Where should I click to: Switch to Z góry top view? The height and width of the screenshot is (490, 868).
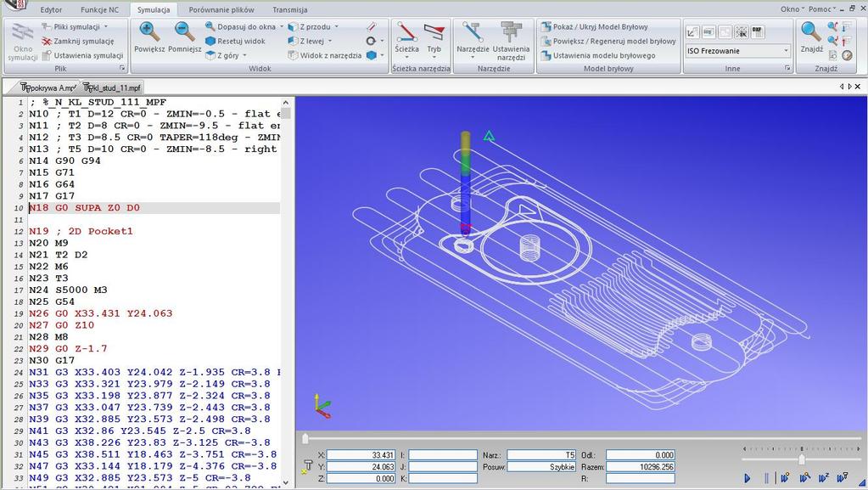pos(222,55)
